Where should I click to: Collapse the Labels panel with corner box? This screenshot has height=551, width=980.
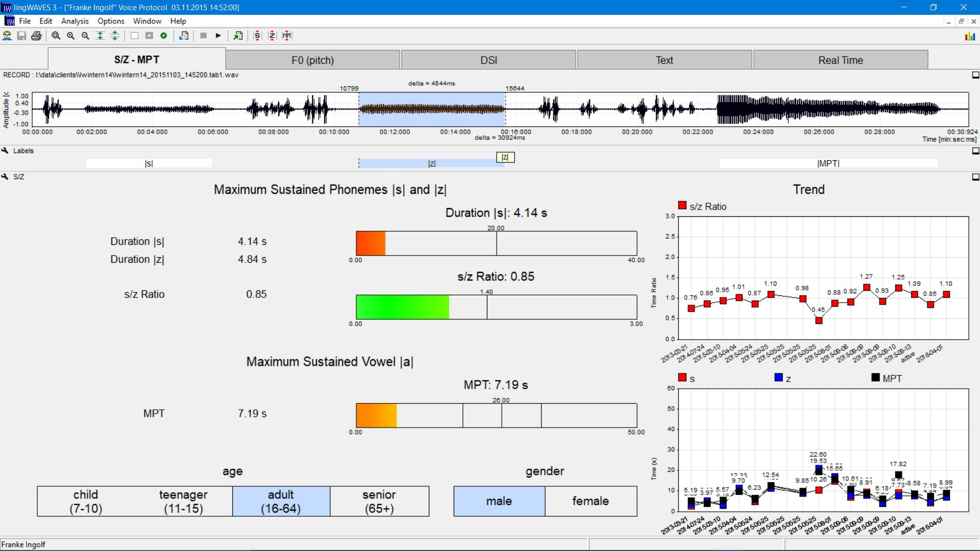pos(975,151)
